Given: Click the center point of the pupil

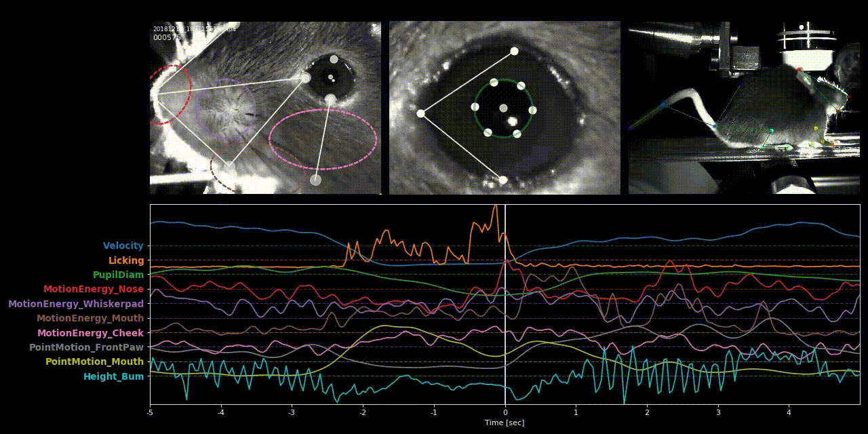Looking at the screenshot, I should 503,108.
